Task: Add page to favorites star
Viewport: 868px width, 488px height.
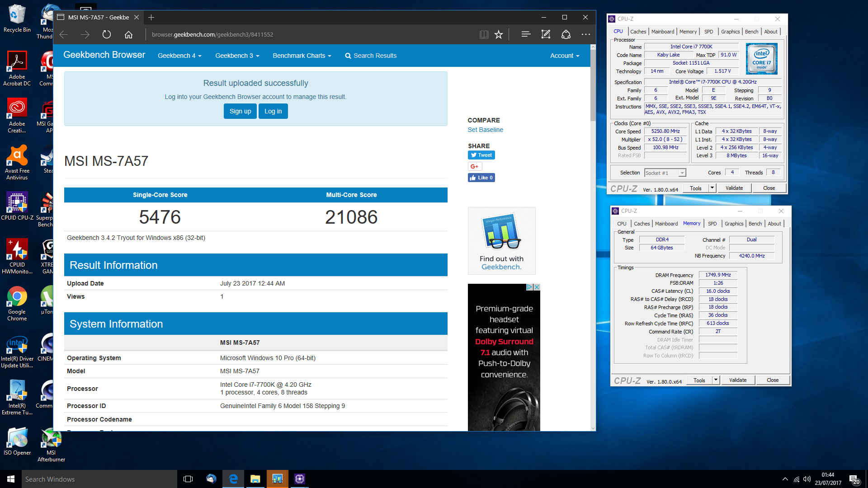Action: coord(499,34)
